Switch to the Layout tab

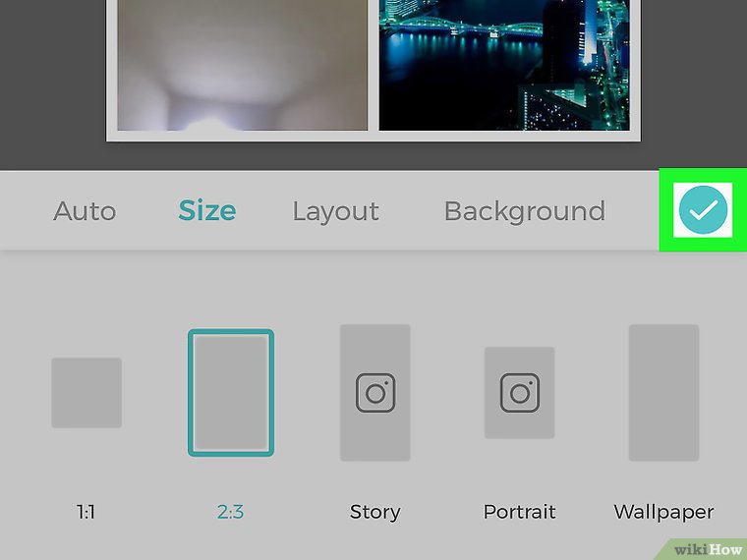[x=335, y=211]
